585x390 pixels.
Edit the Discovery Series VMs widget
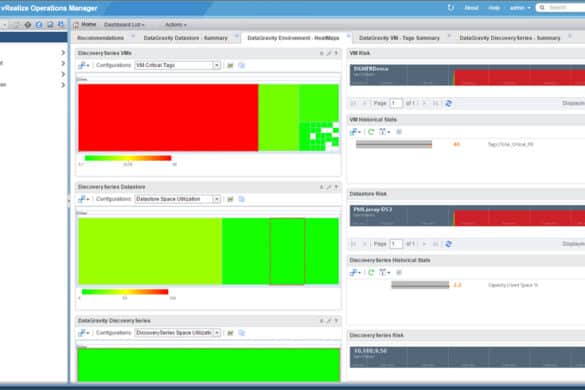pos(329,53)
